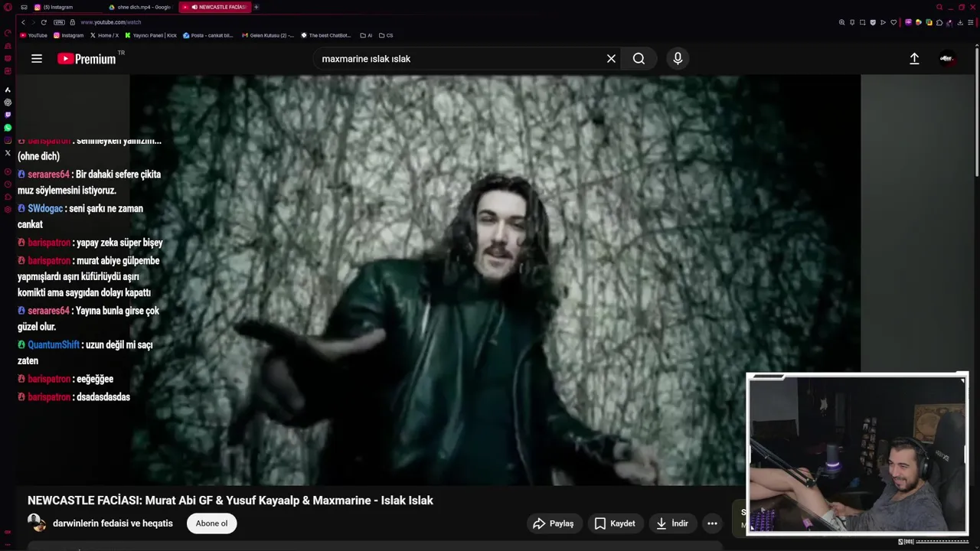Search tabs with the red magnifier
980x551 pixels.
[940, 7]
